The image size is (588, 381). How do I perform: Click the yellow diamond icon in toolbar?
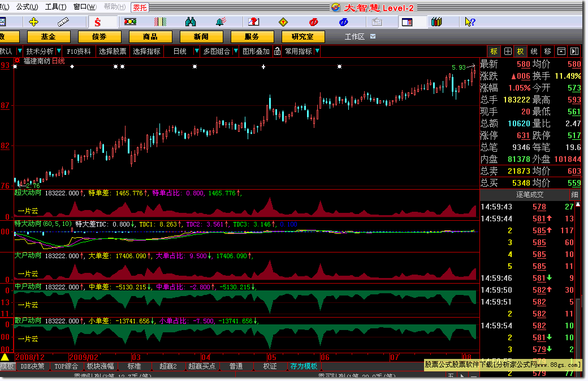click(283, 22)
